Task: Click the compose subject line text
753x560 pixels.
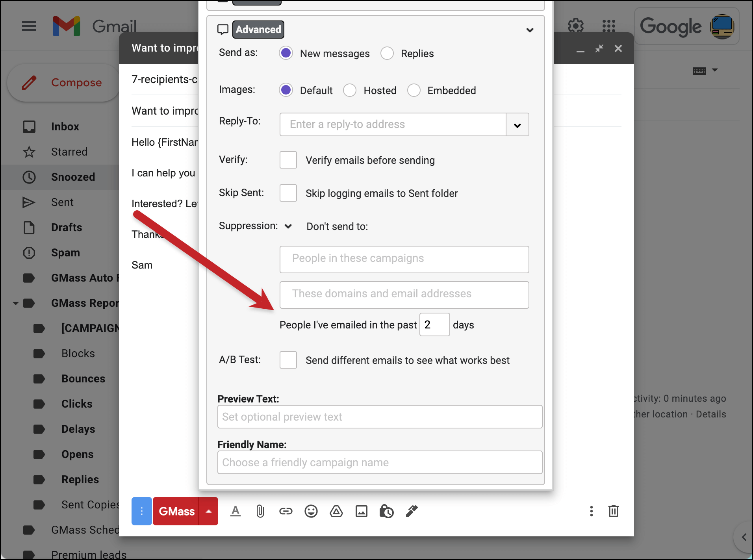Action: click(165, 111)
